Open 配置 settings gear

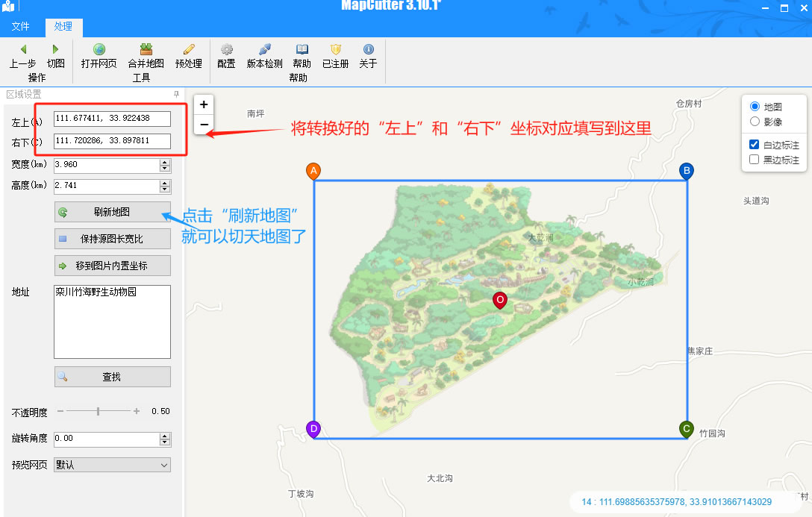226,49
